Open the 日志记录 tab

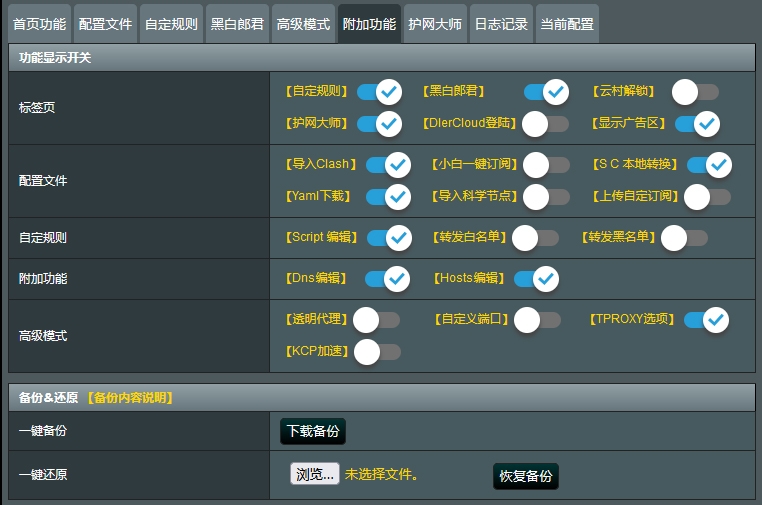click(500, 24)
